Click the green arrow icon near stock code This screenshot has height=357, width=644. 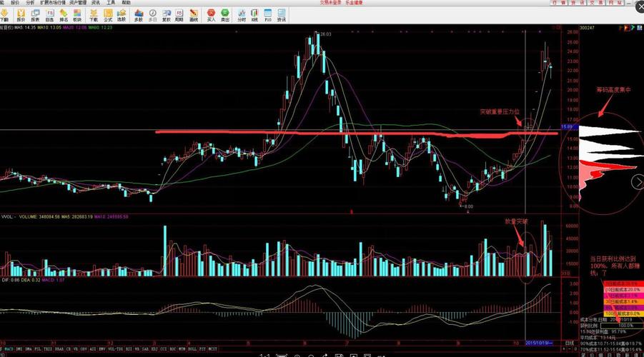pyautogui.click(x=633, y=28)
